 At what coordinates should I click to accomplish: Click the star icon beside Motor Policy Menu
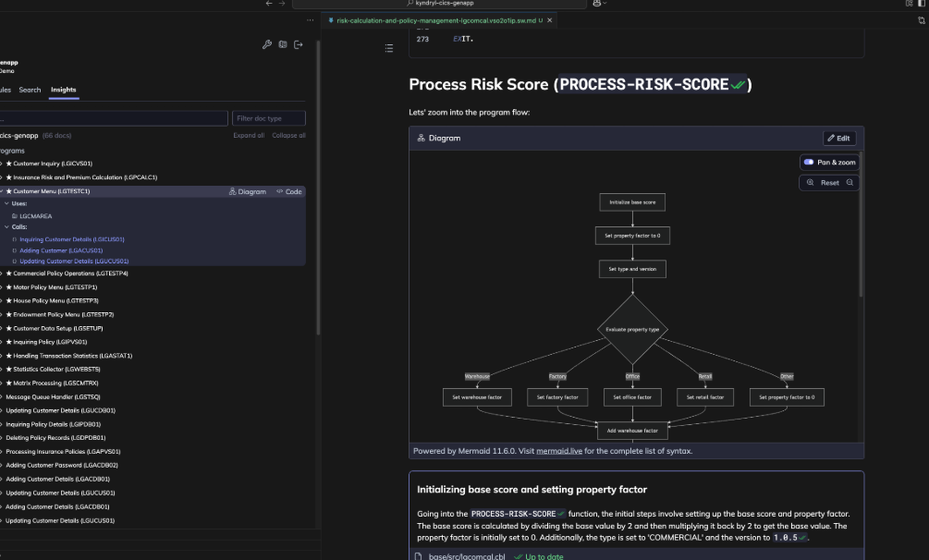(9, 287)
